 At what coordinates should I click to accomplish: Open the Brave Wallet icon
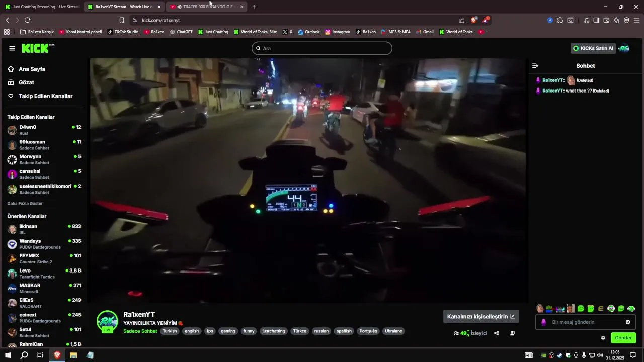click(x=606, y=20)
